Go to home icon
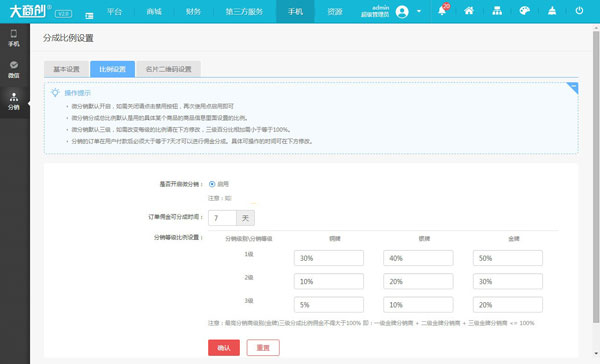600x364 pixels. [469, 11]
